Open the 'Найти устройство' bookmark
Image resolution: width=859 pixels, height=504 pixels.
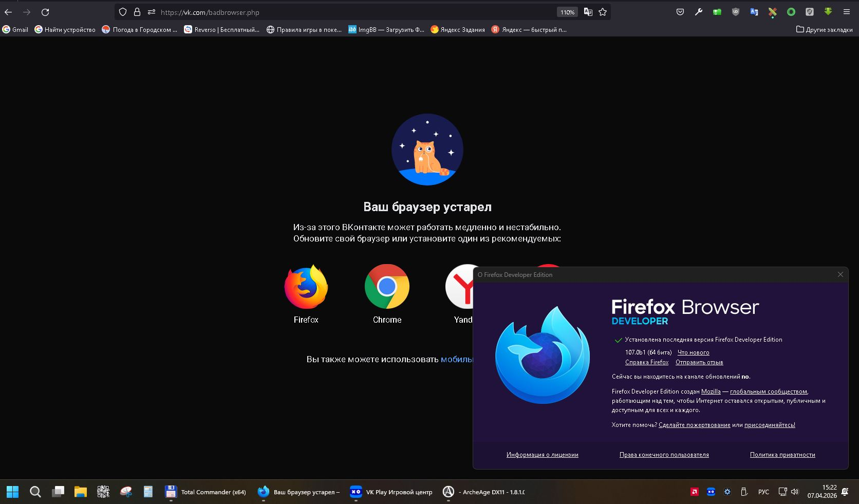pos(65,30)
